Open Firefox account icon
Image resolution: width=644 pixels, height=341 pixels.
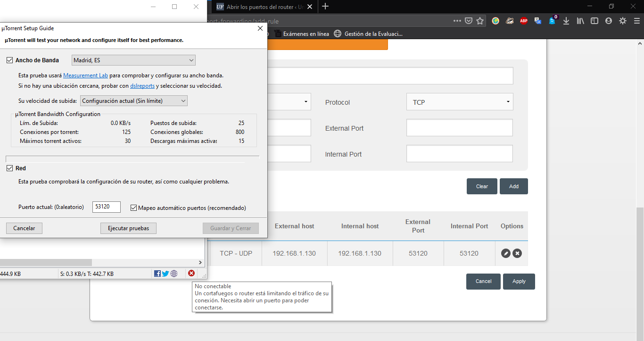pos(609,21)
